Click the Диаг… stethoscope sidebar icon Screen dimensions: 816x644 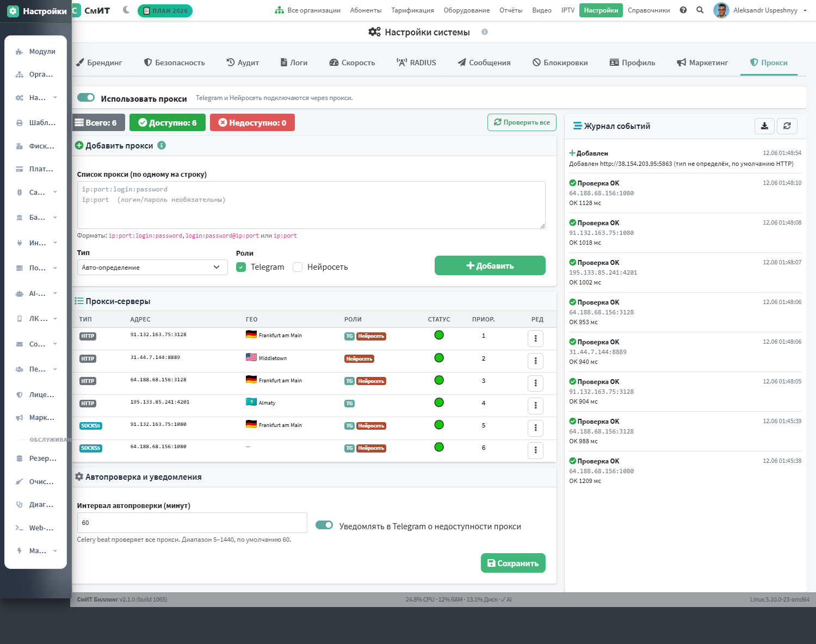click(19, 505)
